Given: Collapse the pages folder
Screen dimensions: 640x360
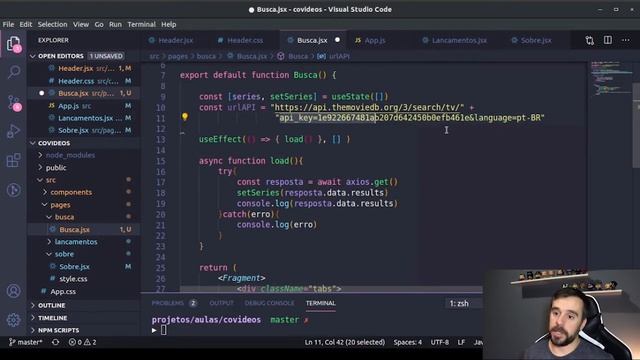Looking at the screenshot, I should [84, 204].
